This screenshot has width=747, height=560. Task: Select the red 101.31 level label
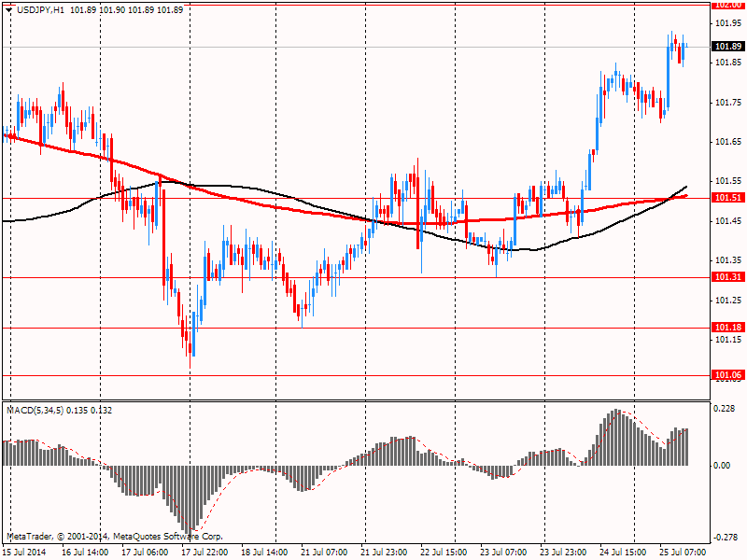728,277
